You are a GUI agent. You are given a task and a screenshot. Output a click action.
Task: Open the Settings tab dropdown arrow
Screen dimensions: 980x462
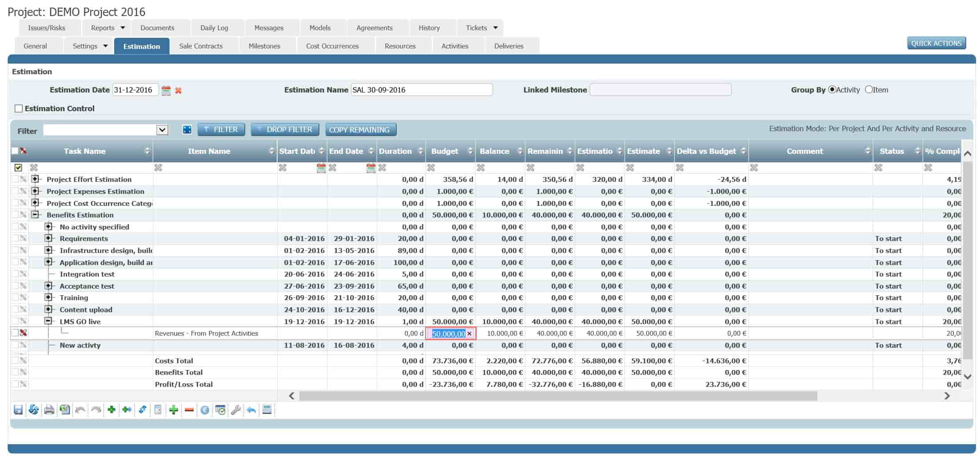pyautogui.click(x=105, y=46)
